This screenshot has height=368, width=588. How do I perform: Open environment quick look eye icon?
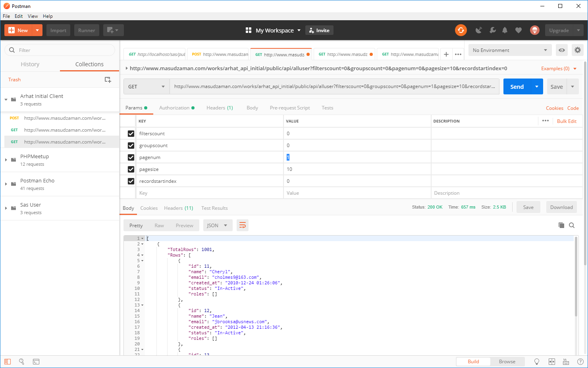point(561,50)
